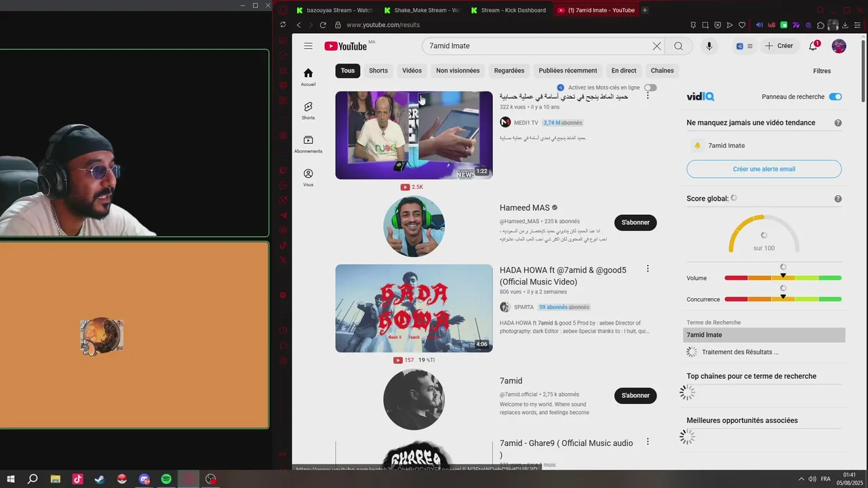This screenshot has height=488, width=868.
Task: Click the MEDI1 TV video thumbnail
Action: (414, 136)
